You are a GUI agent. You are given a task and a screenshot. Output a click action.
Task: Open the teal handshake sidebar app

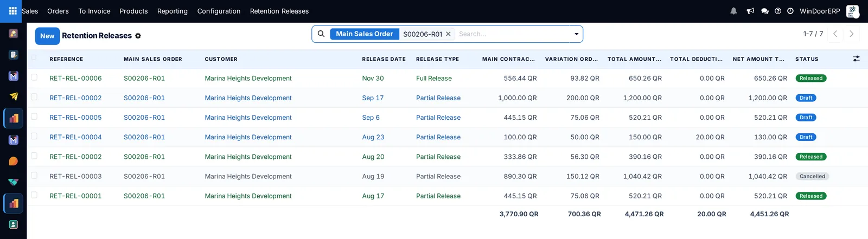point(14,182)
